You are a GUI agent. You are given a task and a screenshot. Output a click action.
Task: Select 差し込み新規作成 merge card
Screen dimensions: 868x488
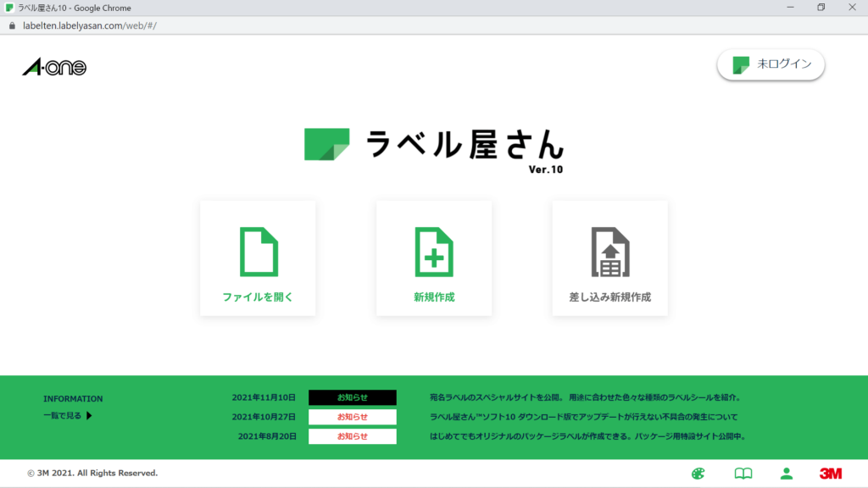tap(610, 258)
